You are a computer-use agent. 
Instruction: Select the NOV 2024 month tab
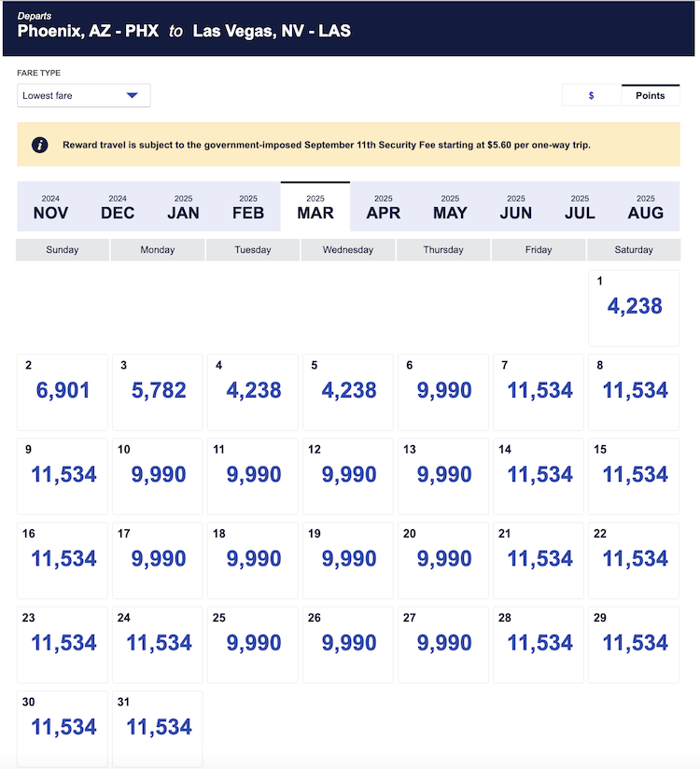[50, 206]
